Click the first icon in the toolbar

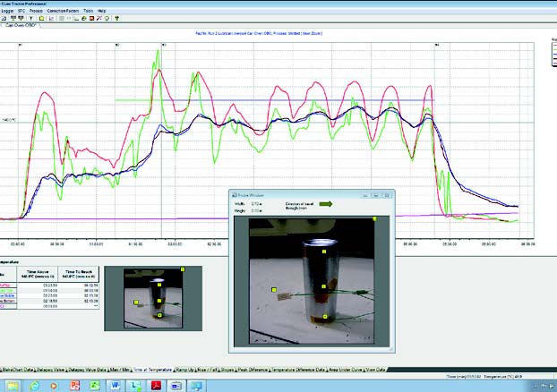(x=4, y=17)
